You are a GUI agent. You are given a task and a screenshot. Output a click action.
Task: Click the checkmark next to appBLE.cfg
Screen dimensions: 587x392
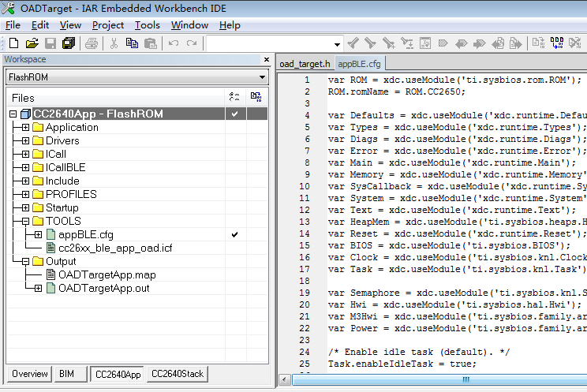click(x=235, y=235)
